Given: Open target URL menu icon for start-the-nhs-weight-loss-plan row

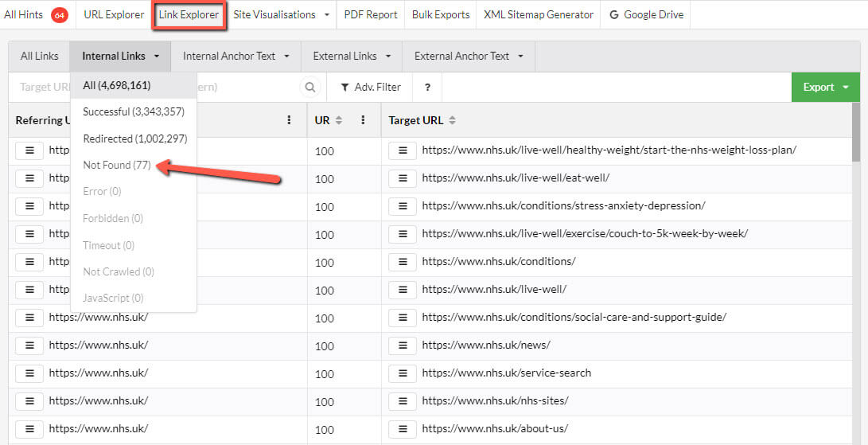Looking at the screenshot, I should click(403, 150).
